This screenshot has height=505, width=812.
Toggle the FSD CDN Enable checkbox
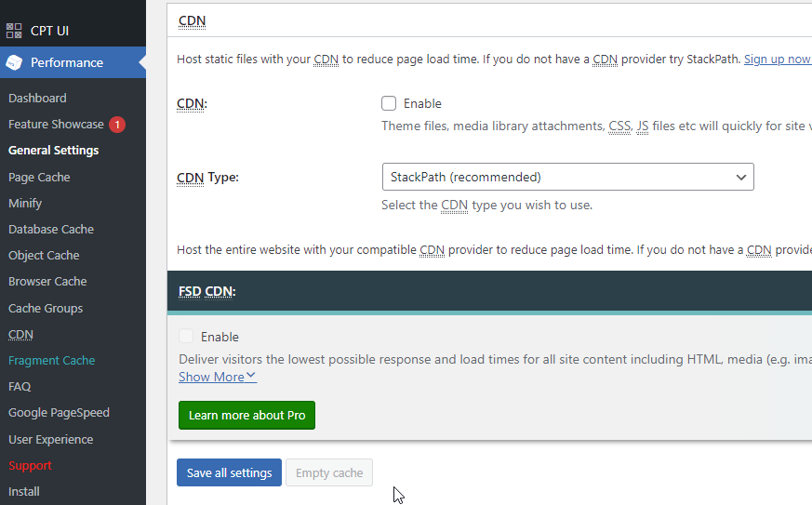[x=186, y=336]
